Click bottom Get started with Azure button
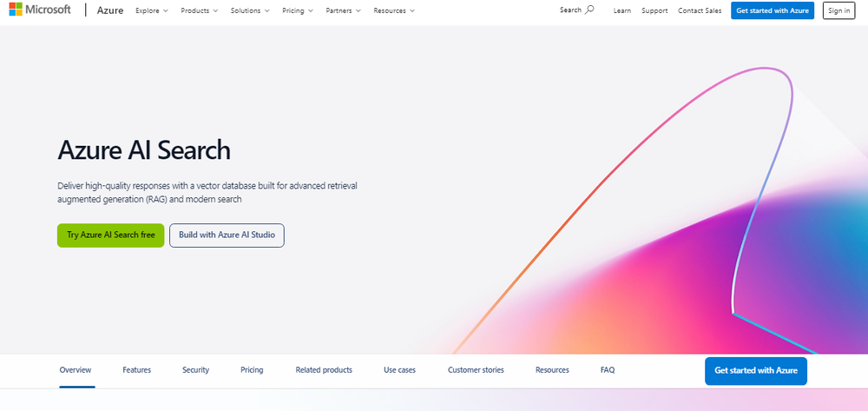The image size is (868, 411). point(756,370)
